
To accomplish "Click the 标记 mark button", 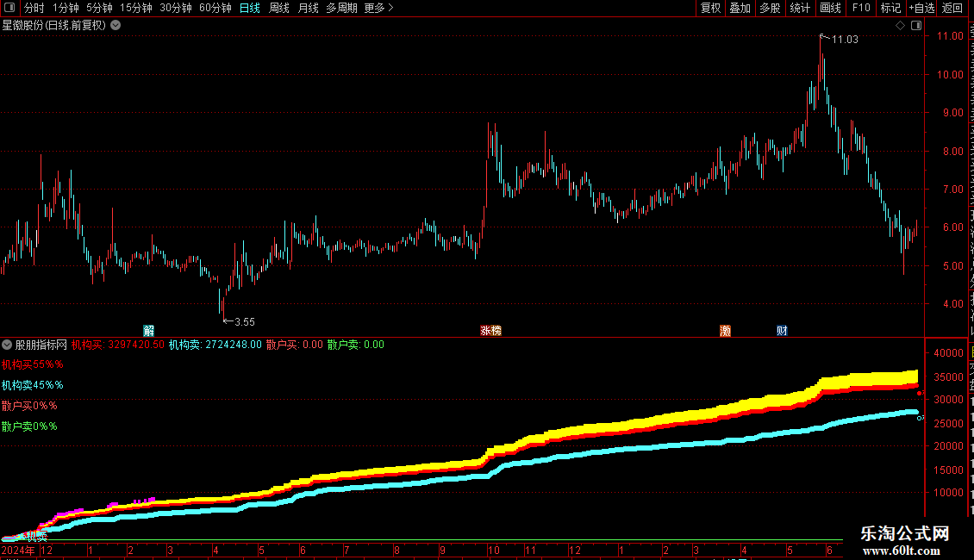I will pyautogui.click(x=890, y=8).
